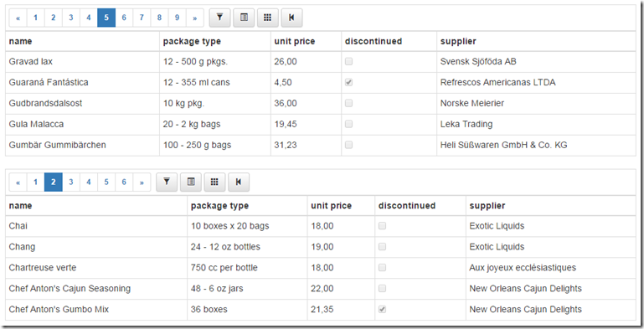Open the filter icon in the bottom grid

click(167, 182)
